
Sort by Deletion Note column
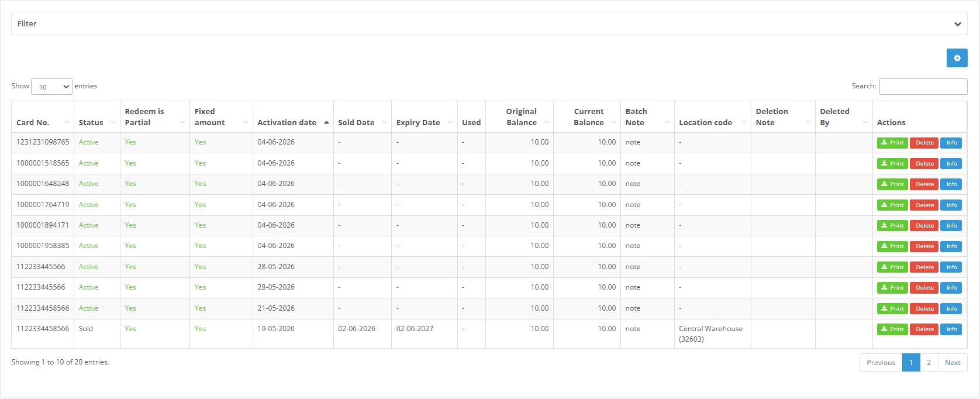coord(783,117)
